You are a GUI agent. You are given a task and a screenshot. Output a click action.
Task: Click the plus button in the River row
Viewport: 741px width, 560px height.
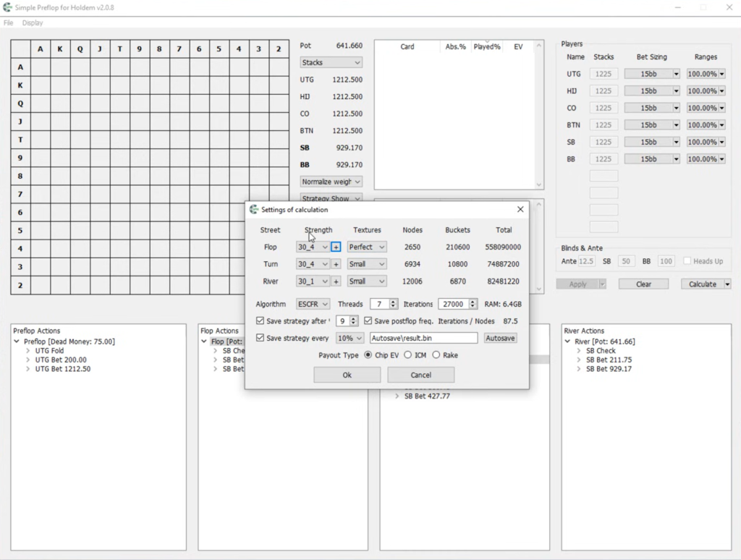[336, 281]
